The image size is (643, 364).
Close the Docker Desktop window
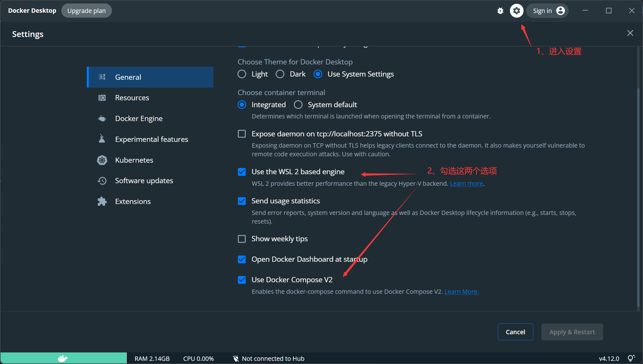point(632,11)
